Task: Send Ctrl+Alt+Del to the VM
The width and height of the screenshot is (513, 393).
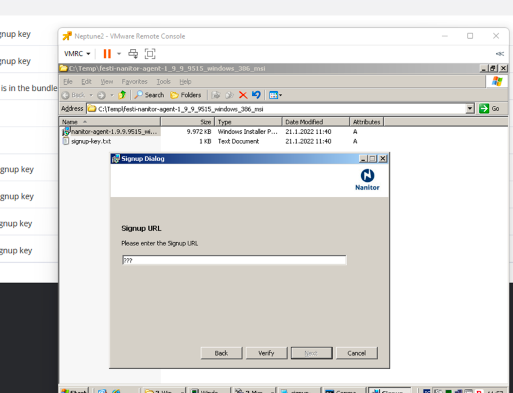Action: pyautogui.click(x=133, y=54)
